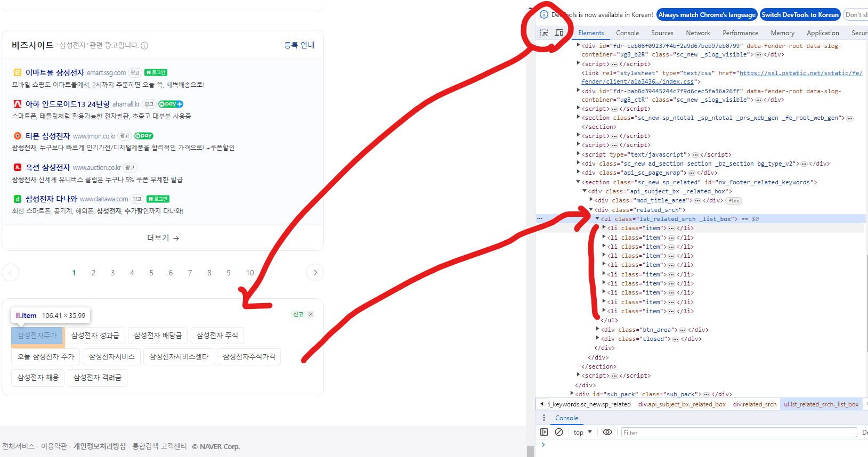Click the console Filter input field
This screenshot has height=457, width=868.
click(x=739, y=432)
